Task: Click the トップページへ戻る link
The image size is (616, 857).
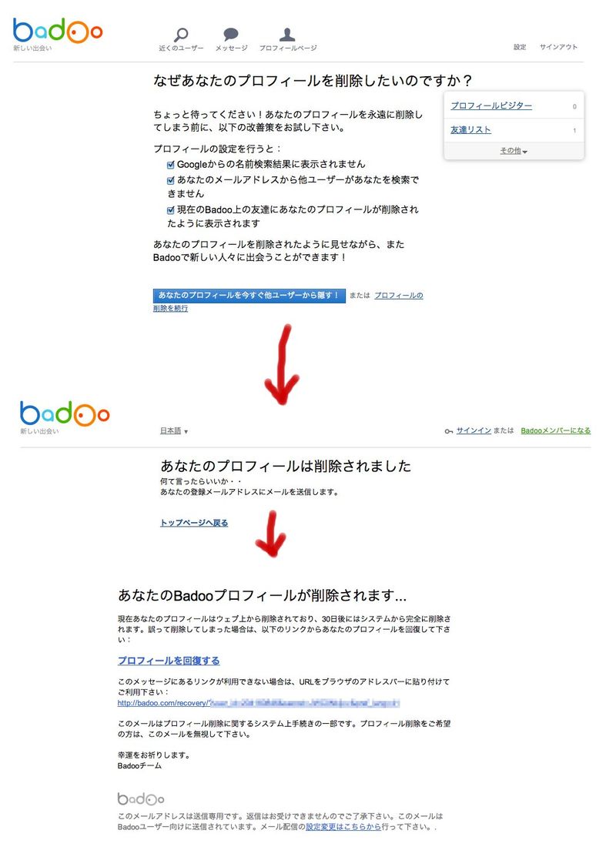Action: [x=194, y=523]
